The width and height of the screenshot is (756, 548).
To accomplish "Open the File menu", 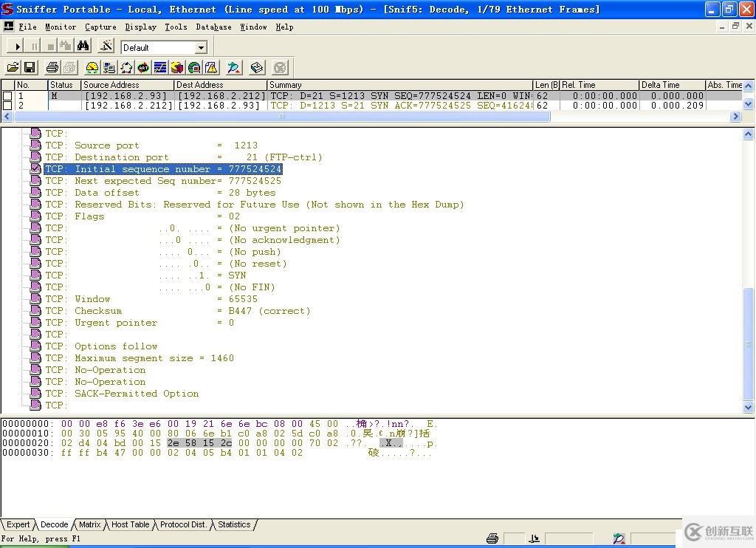I will tap(27, 27).
